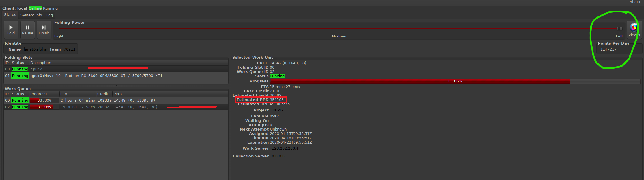Screen dimensions: 644x180
Task: Click the Medium mark on Folding Power slider
Action: pos(339,36)
